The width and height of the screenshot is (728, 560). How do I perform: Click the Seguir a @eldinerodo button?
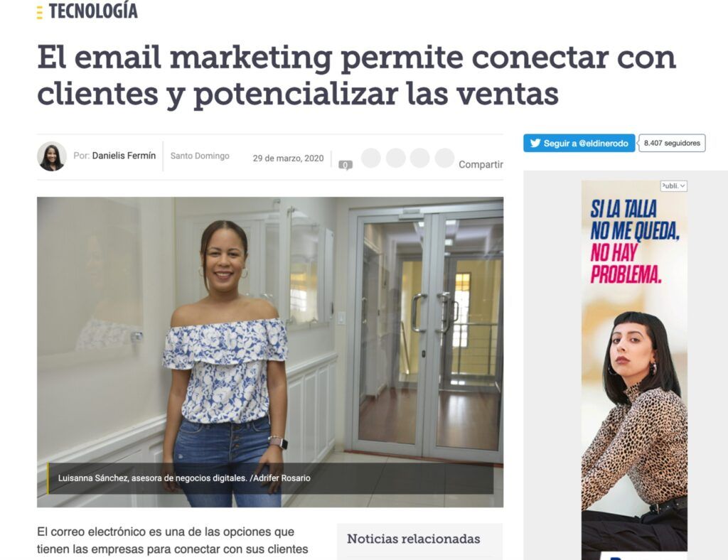pos(579,143)
